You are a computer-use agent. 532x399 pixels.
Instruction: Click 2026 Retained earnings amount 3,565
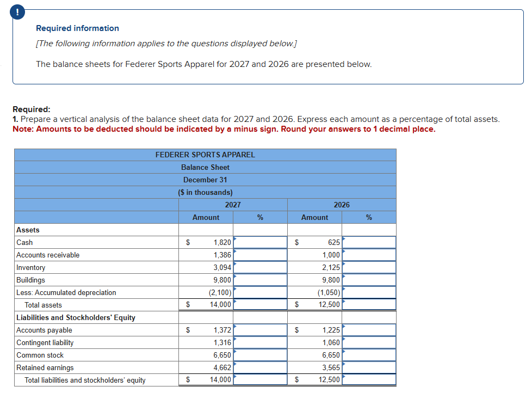(331, 368)
